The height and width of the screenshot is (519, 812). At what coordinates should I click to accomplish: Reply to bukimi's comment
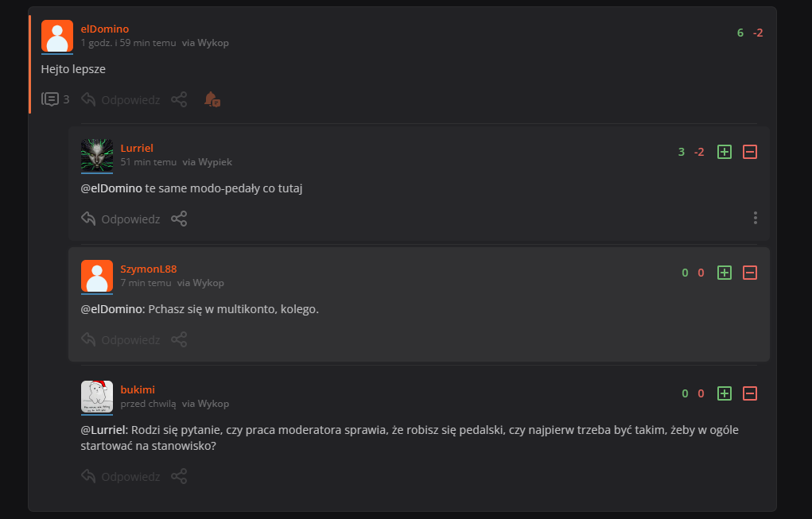tap(121, 476)
